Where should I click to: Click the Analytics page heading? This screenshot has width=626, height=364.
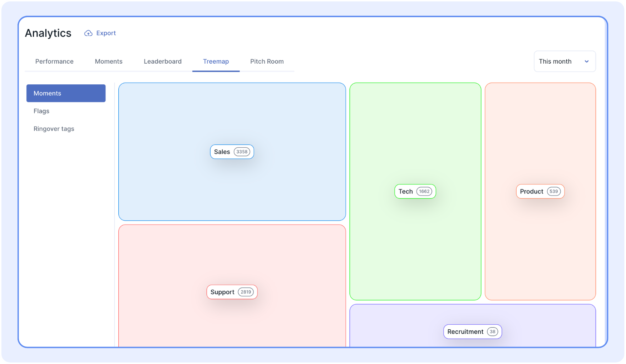48,33
